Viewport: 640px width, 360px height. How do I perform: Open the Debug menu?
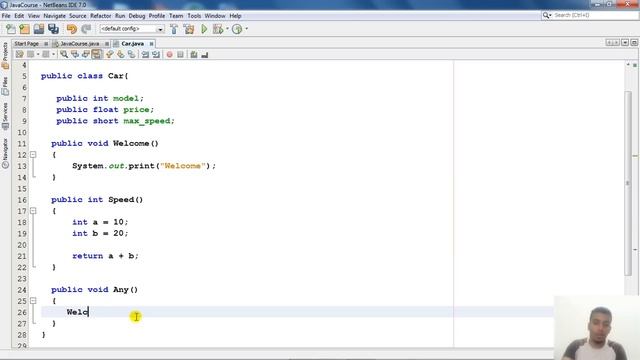[x=137, y=16]
